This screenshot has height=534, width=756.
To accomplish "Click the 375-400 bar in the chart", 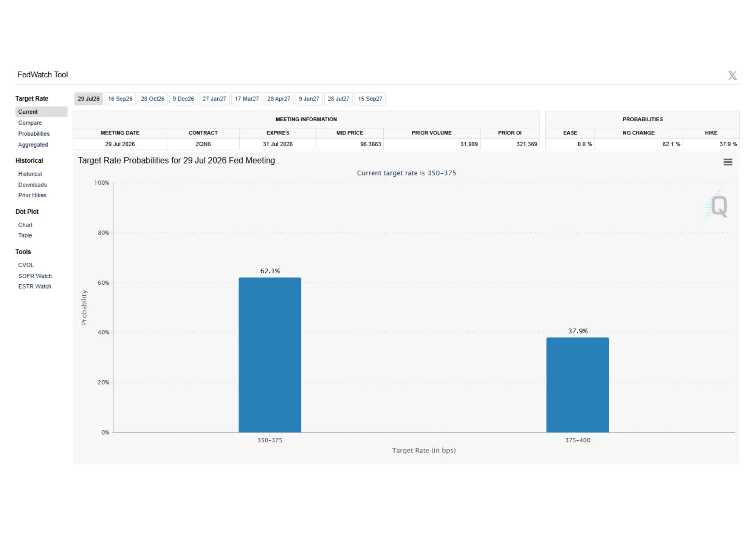I will click(578, 385).
